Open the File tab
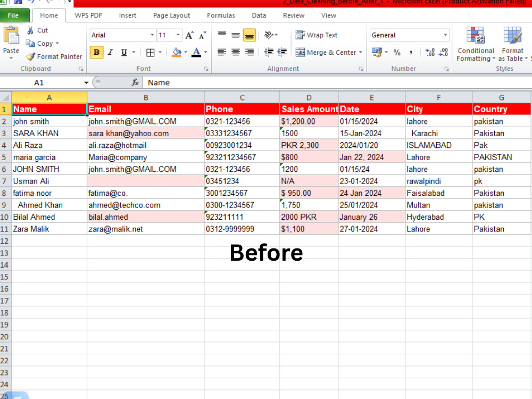The height and width of the screenshot is (399, 532). pos(14,15)
